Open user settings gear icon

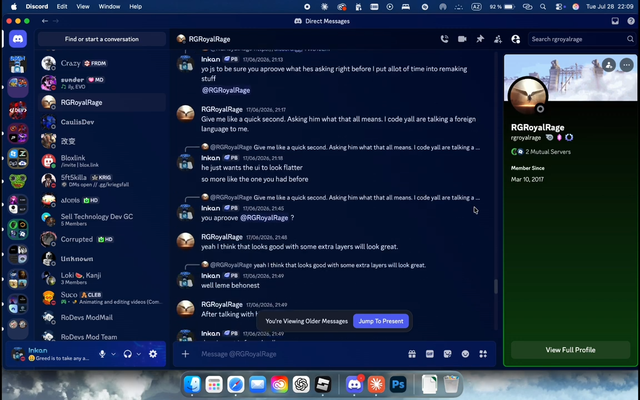click(x=153, y=354)
